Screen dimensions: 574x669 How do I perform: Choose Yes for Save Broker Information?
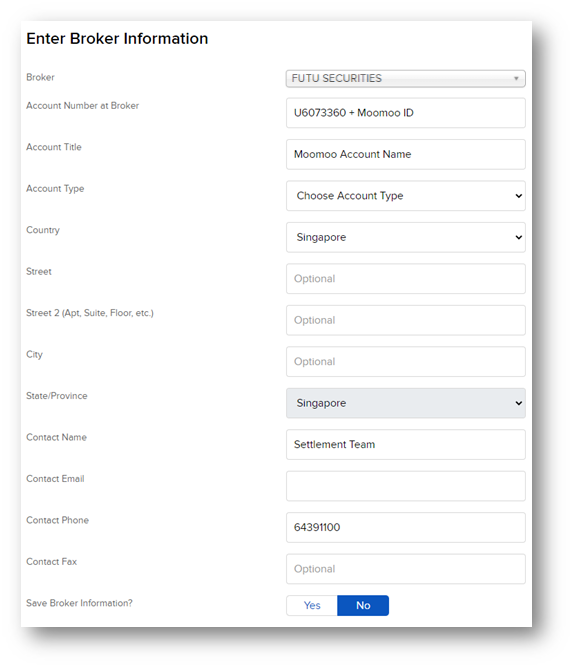click(312, 605)
